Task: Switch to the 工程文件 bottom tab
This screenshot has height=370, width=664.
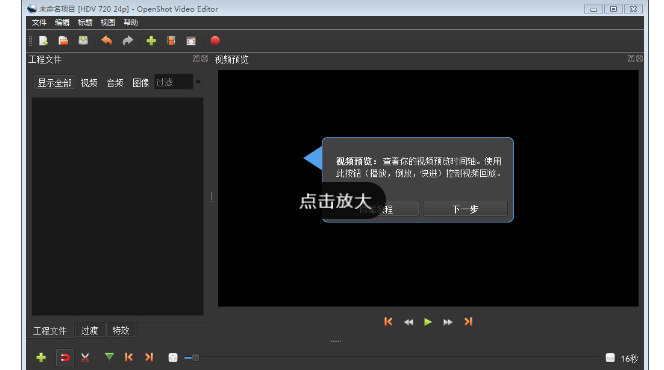Action: point(50,331)
